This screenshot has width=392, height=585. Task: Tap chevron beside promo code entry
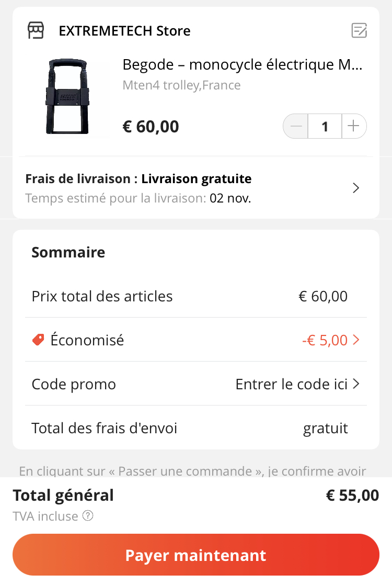[356, 384]
